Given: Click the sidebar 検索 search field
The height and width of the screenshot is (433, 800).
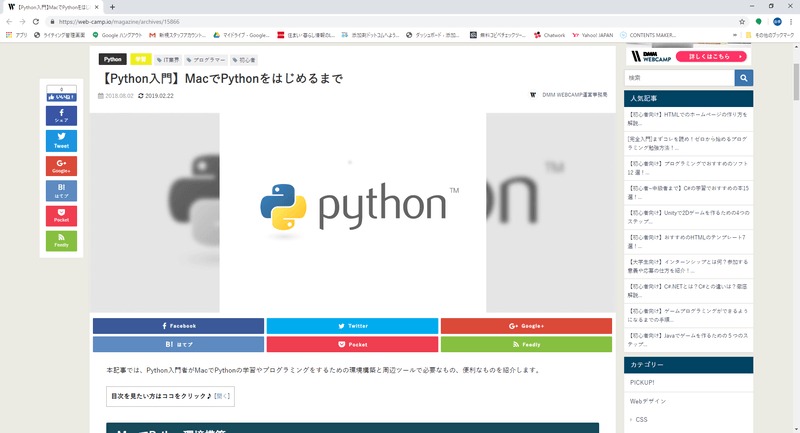Looking at the screenshot, I should (680, 78).
